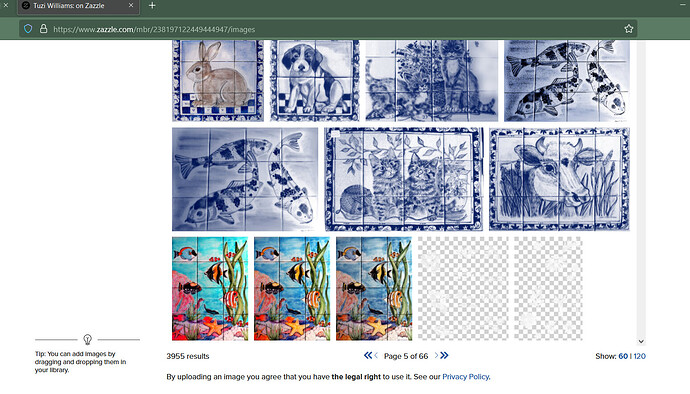Open a new tab with plus icon

[x=152, y=6]
